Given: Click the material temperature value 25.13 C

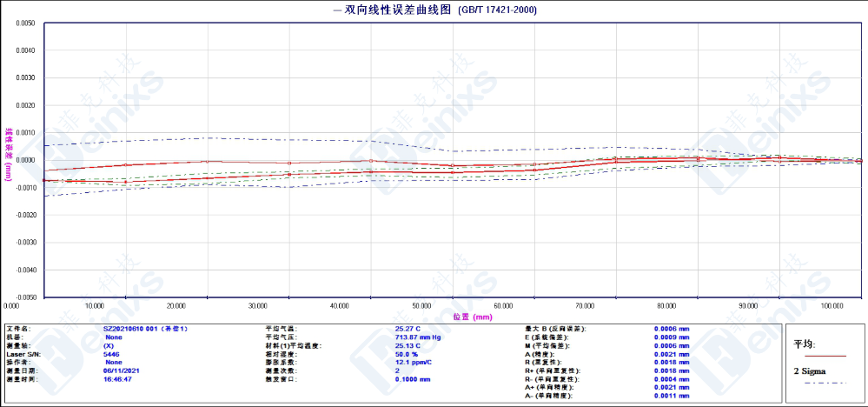Looking at the screenshot, I should pos(407,346).
